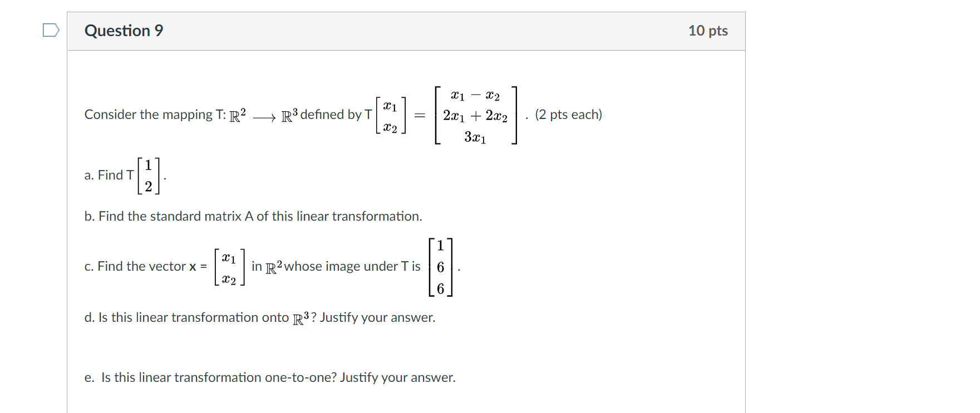Select the R3 symbol in part d
This screenshot has width=980, height=413.
coord(300,318)
